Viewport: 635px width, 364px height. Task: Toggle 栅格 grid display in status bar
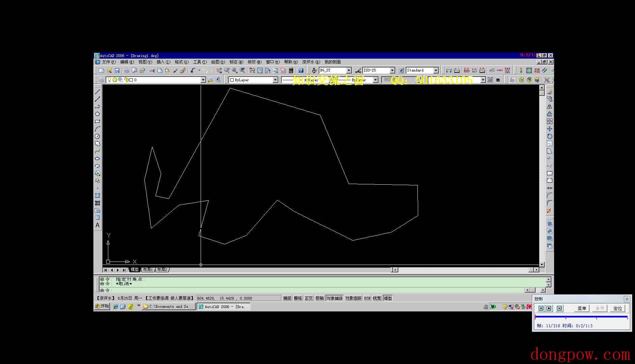[x=298, y=298]
